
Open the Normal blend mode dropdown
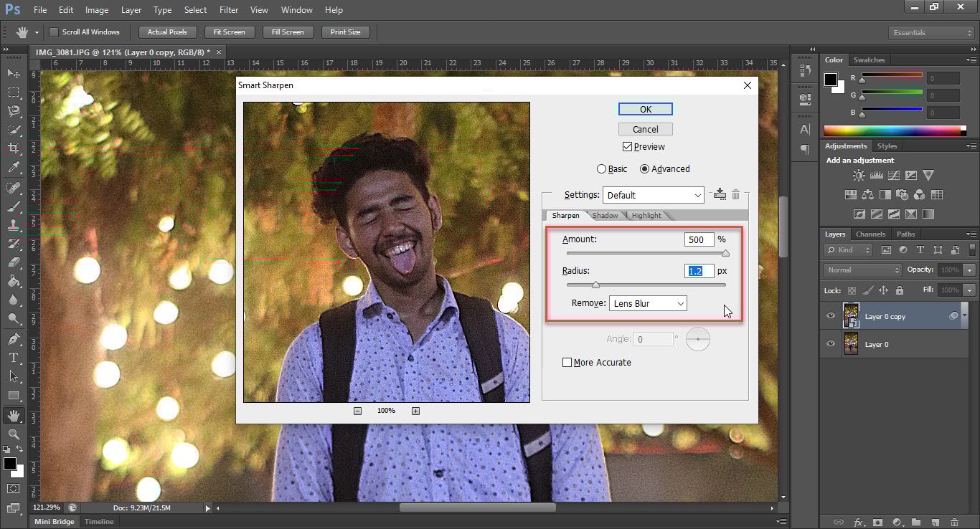pyautogui.click(x=863, y=270)
